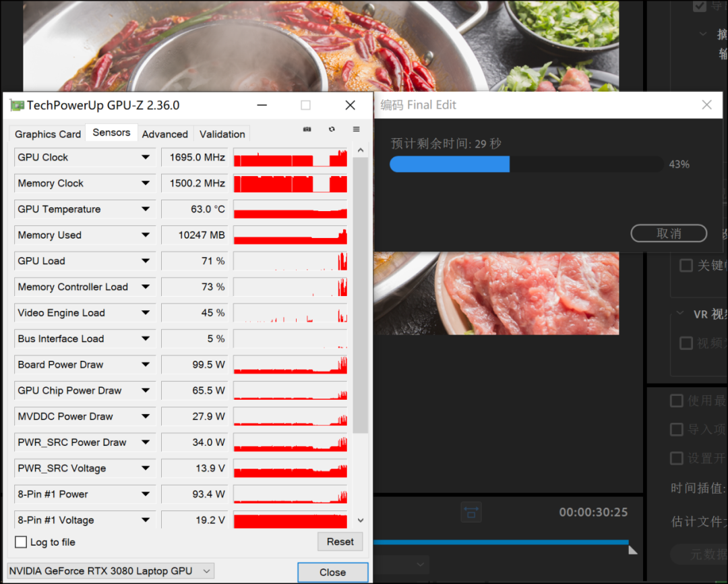Click the timeline out-point marker triangle
Image resolution: width=728 pixels, height=584 pixels.
[633, 550]
